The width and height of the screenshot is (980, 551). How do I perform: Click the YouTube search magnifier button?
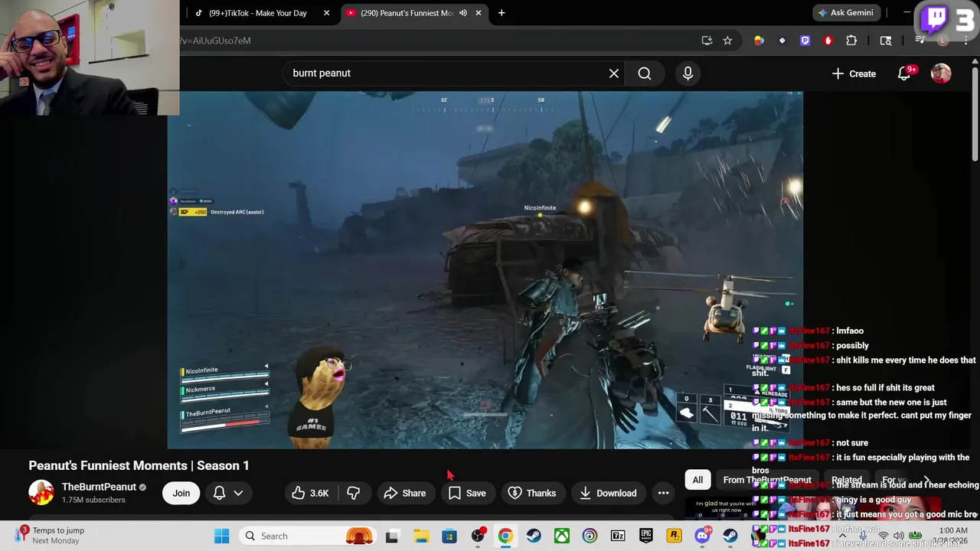pyautogui.click(x=645, y=73)
